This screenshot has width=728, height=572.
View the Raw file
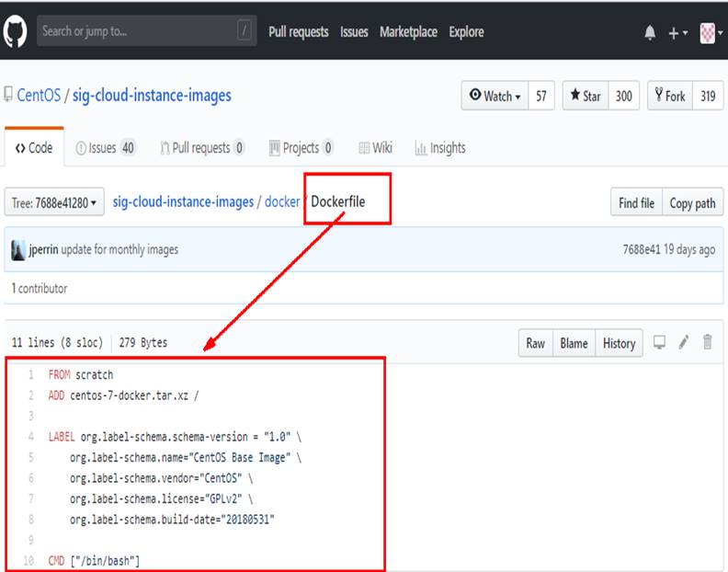[x=535, y=343]
